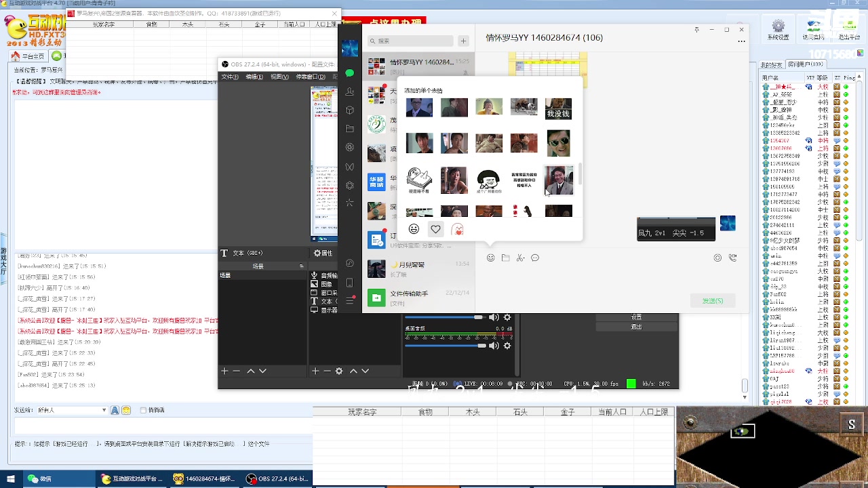Click add source plus icon in OBS

coord(315,371)
